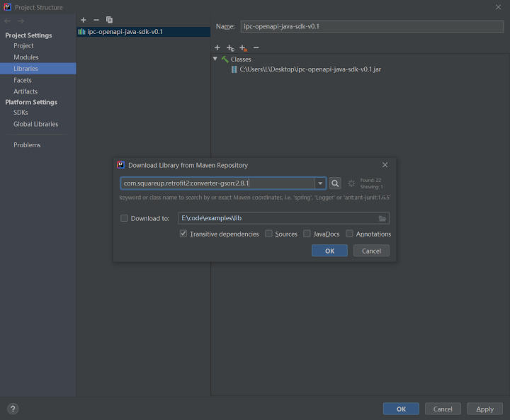This screenshot has height=420, width=510.
Task: Open Global Libraries settings
Action: coord(36,124)
